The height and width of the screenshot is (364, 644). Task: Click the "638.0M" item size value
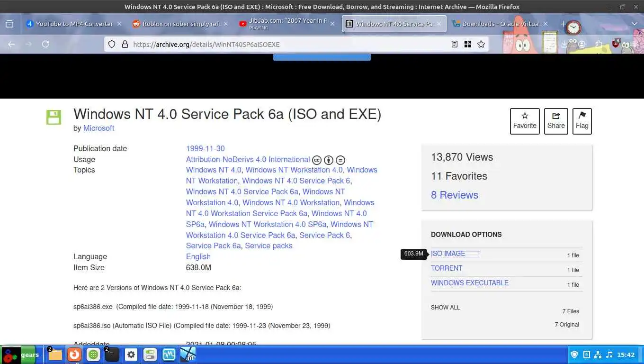click(198, 267)
